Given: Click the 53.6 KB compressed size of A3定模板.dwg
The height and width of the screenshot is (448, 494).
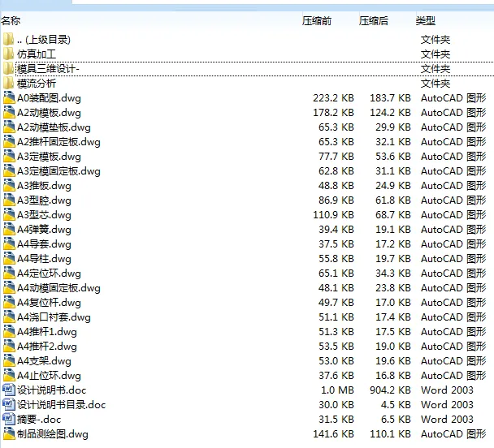Looking at the screenshot, I should click(x=393, y=157).
